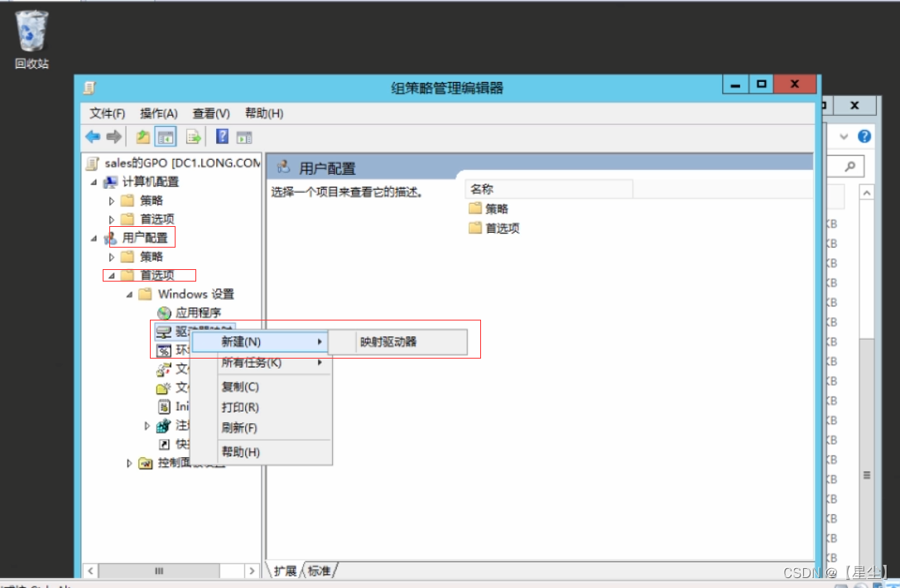Switch to the 标准 tab
Screen dimensions: 900x588
point(320,571)
